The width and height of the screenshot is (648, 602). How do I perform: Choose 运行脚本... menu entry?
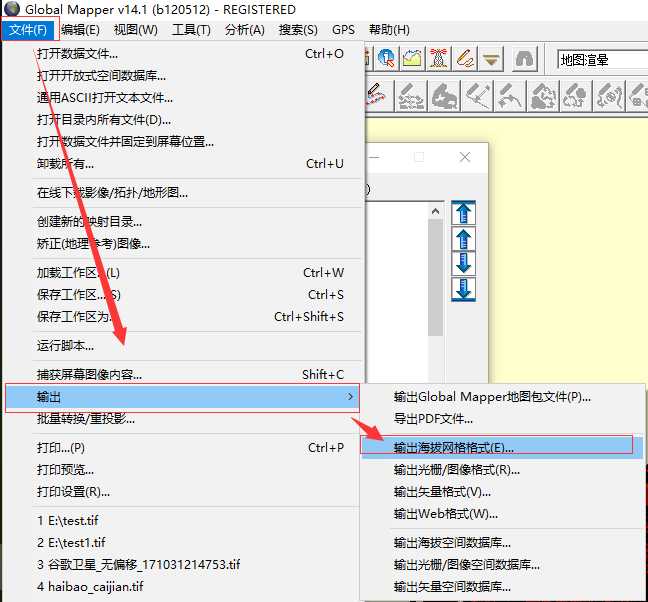coord(184,345)
